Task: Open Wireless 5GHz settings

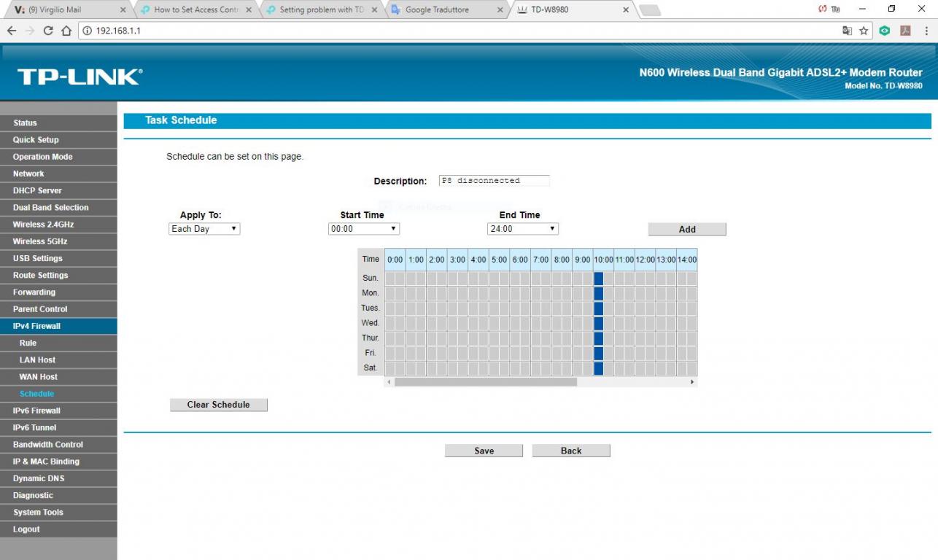Action: tap(58, 241)
